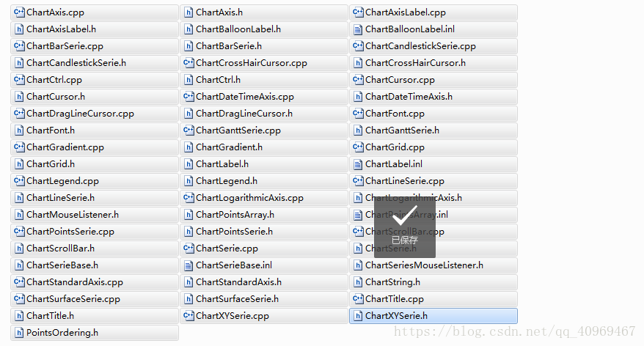Click the C++ icon of ChartPointsSerie.cpp
644x346 pixels.
[x=19, y=232]
